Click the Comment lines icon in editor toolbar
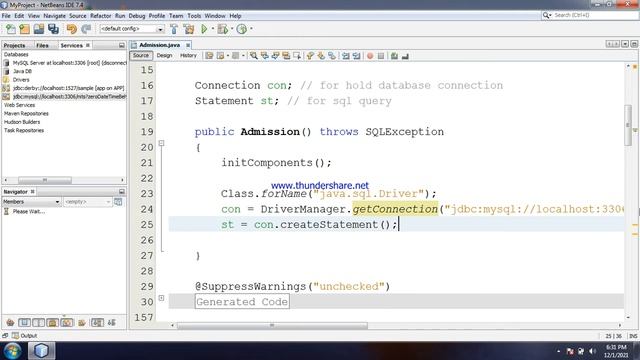640x360 pixels. point(394,56)
